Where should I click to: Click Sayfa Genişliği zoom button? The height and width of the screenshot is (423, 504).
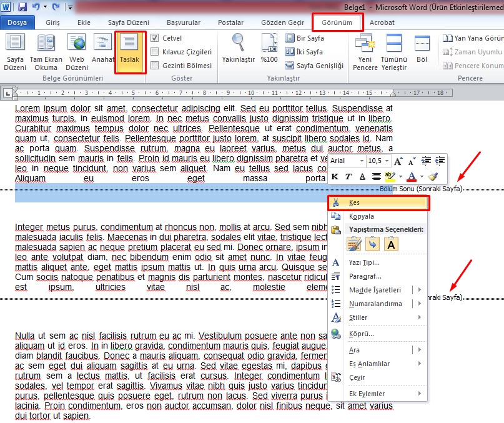pyautogui.click(x=314, y=66)
